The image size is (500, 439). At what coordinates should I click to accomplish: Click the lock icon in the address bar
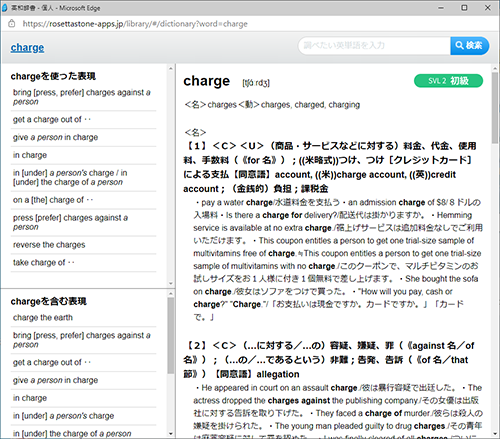tap(12, 24)
